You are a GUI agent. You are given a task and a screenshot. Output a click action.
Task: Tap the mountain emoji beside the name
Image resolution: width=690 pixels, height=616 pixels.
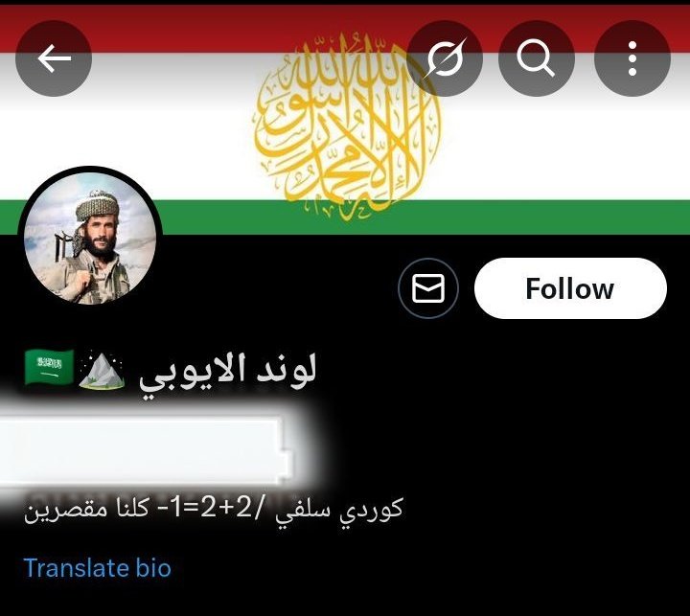(102, 371)
